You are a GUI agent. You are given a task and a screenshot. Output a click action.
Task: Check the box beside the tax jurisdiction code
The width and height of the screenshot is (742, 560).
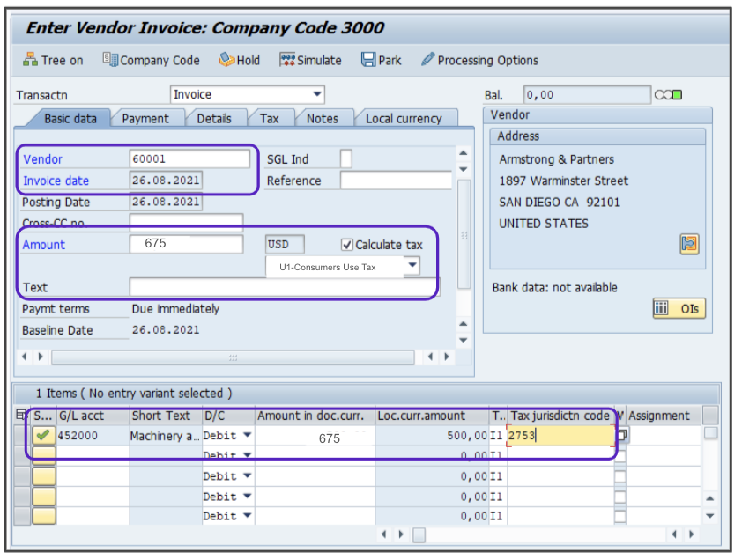pyautogui.click(x=621, y=435)
